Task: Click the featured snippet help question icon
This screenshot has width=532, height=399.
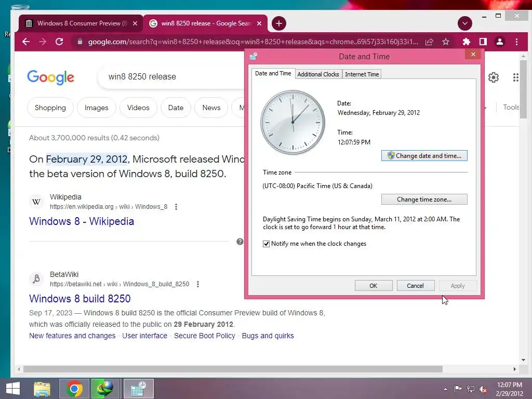Action: point(240,242)
